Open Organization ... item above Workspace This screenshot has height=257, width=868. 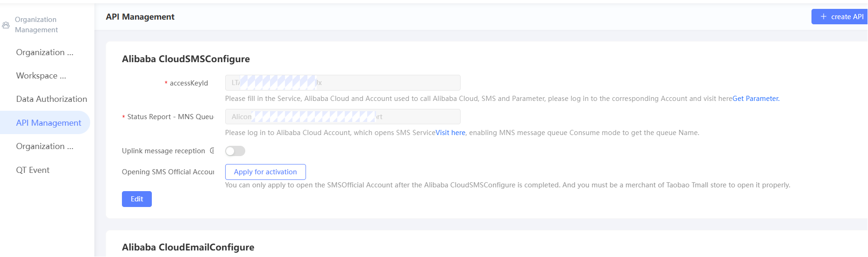[44, 52]
